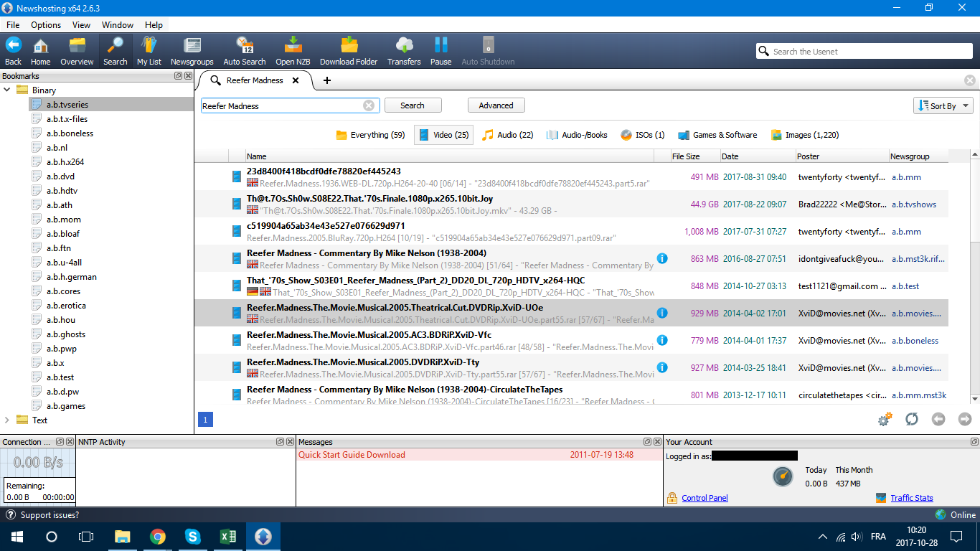Filter results by Everything (59)
Image resolution: width=980 pixels, height=551 pixels.
370,135
